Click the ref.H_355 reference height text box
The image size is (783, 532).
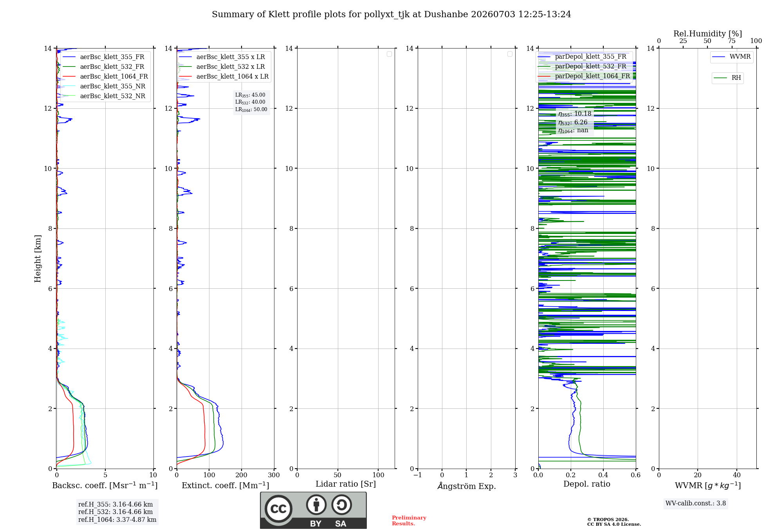(117, 512)
